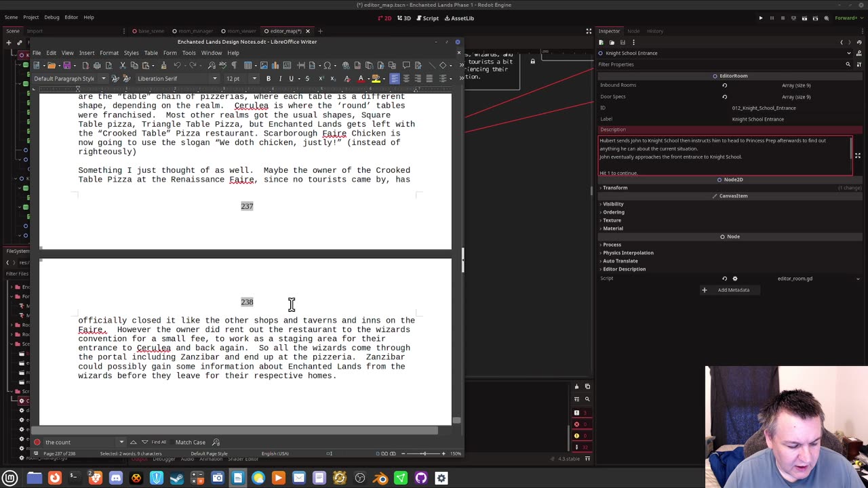Click the Redot Play project button
Screen dimensions: 868x488
click(761, 18)
